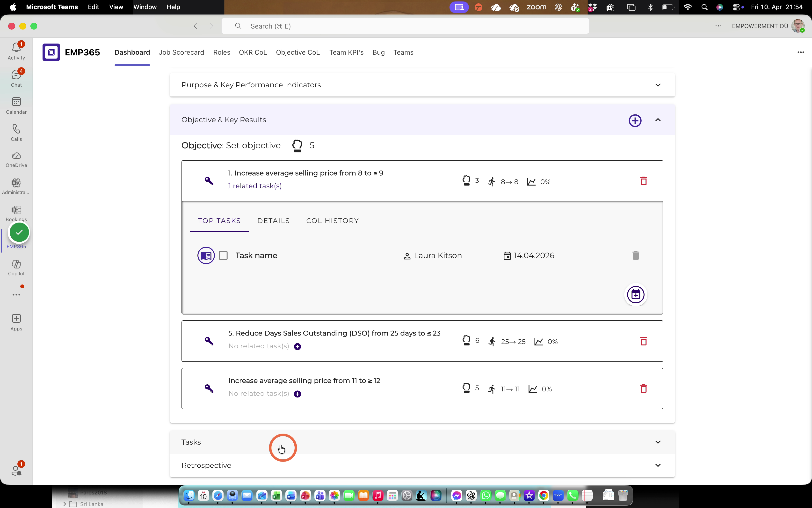This screenshot has width=812, height=508.
Task: Open Activity in Teams sidebar
Action: tap(16, 51)
